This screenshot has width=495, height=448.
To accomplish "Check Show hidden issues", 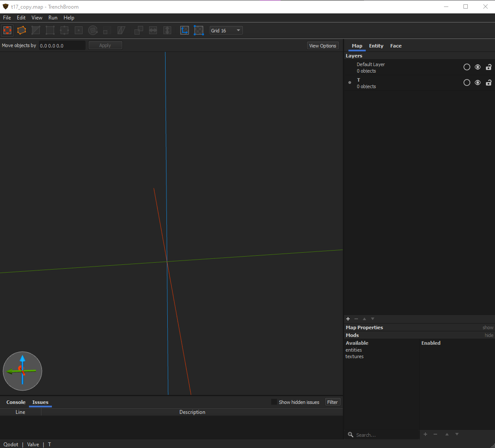I will coord(274,402).
